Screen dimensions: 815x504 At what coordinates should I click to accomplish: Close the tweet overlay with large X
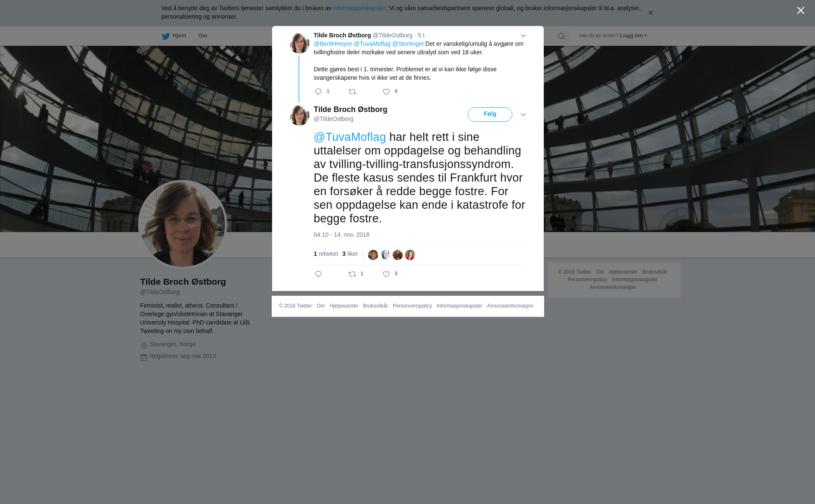point(801,11)
